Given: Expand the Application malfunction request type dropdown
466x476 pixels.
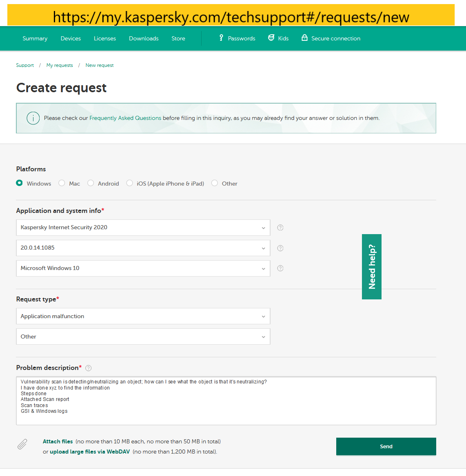Looking at the screenshot, I should coord(143,317).
